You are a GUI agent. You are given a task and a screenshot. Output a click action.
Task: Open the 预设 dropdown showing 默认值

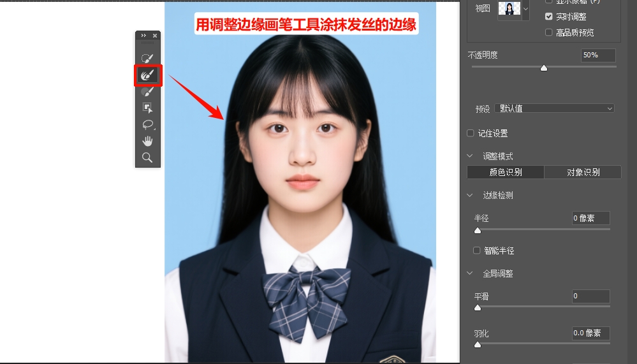coord(555,108)
